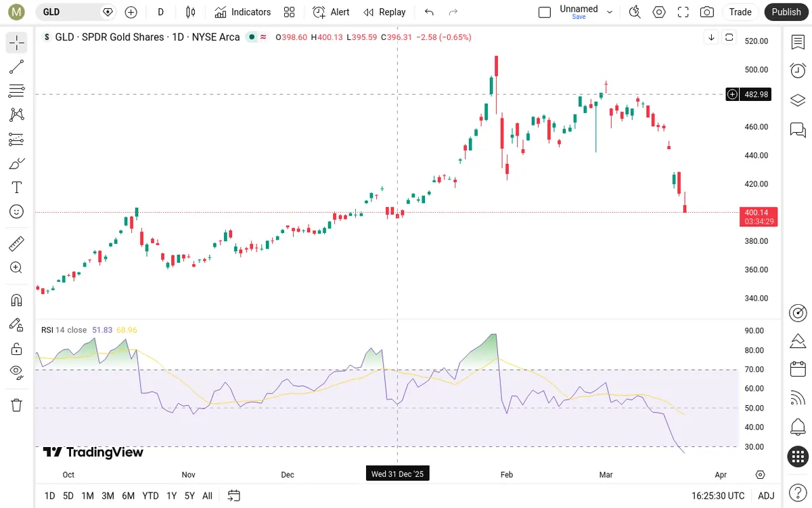Open the 16:25:30 UTC timezone menu
812x508 pixels.
[718, 496]
